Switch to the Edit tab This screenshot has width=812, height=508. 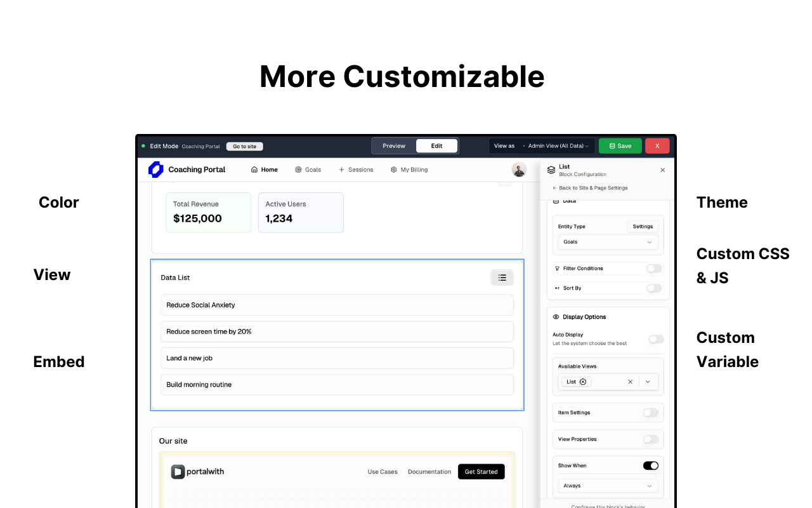(437, 146)
